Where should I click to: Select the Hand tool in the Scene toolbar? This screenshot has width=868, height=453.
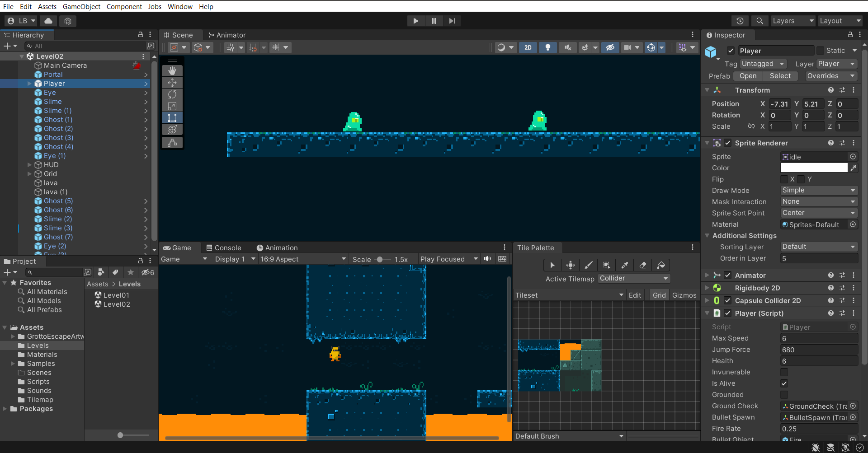(172, 70)
